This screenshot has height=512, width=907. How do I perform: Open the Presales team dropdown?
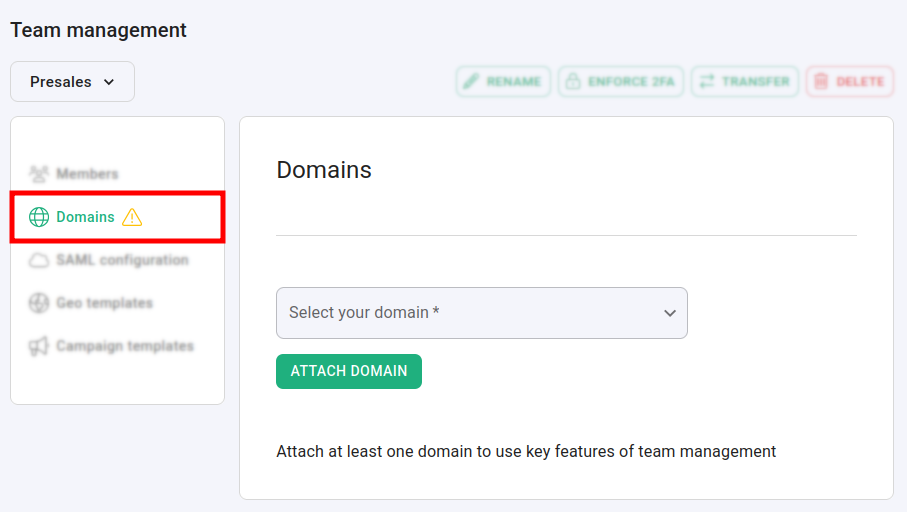pyautogui.click(x=72, y=82)
